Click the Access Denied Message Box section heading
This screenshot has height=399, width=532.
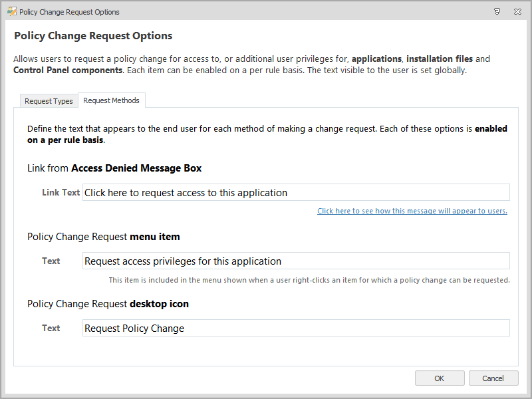pyautogui.click(x=114, y=168)
